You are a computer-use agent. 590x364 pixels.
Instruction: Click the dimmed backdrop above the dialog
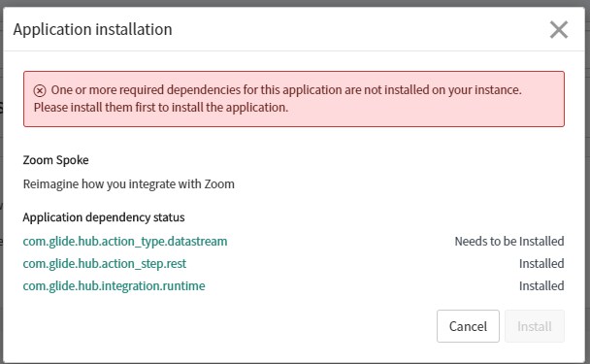295,3
